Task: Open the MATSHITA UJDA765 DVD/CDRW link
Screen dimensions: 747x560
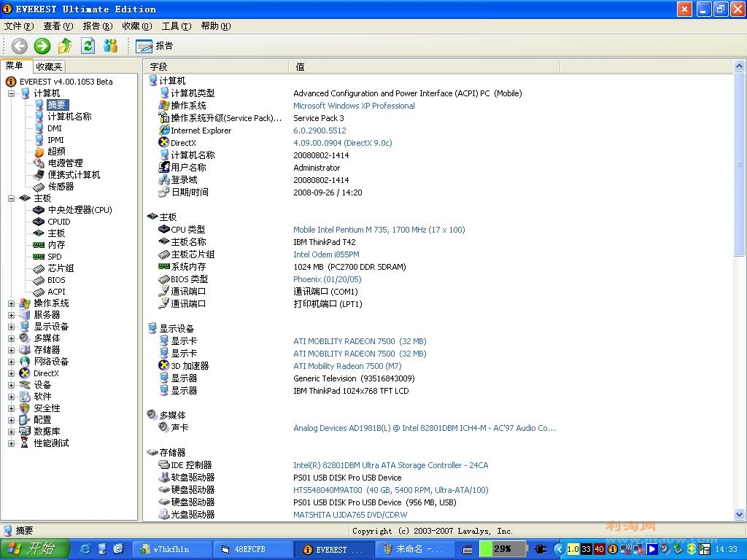Action: point(350,515)
